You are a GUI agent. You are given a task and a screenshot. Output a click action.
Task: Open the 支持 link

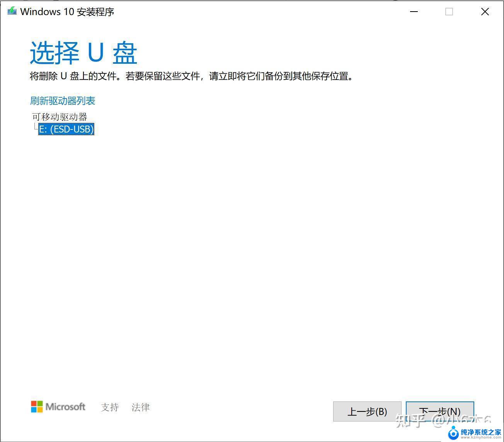coord(110,407)
